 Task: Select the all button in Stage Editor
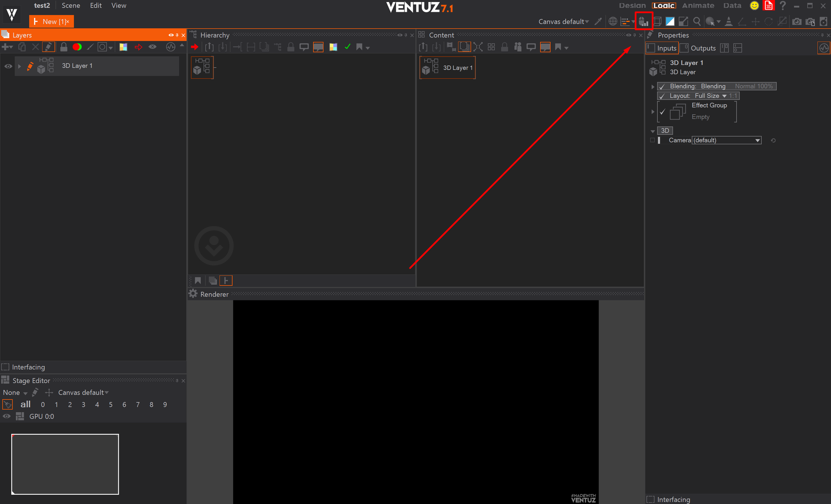click(26, 404)
